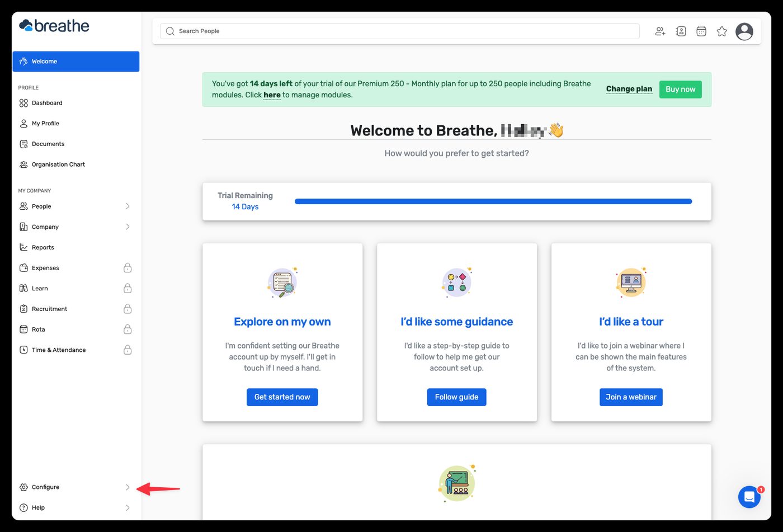Click the Expenses wallet icon
This screenshot has height=532, width=783.
coord(23,268)
